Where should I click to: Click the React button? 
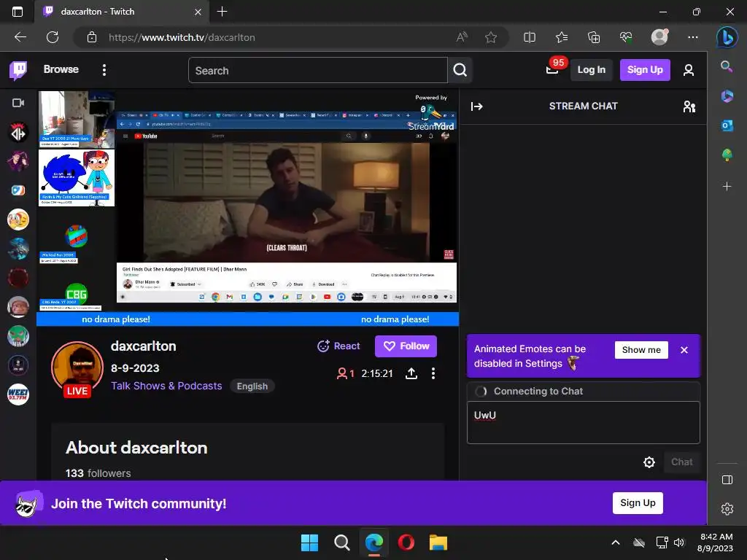[338, 346]
